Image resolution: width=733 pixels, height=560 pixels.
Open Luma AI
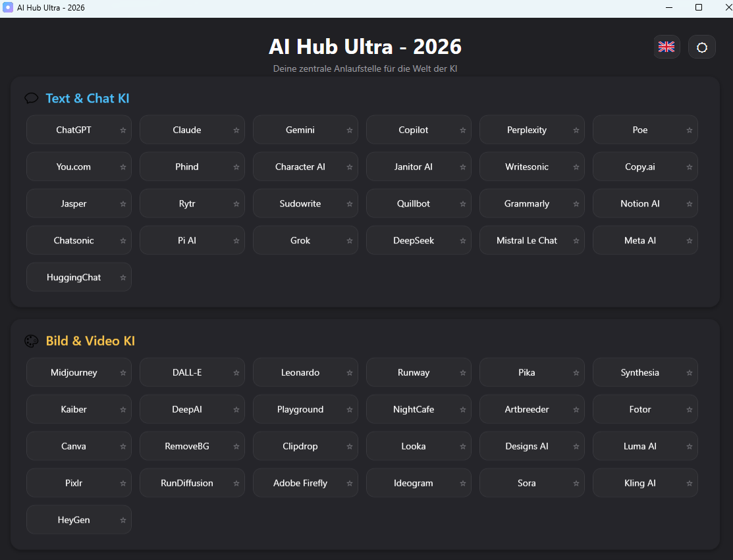[645, 446]
